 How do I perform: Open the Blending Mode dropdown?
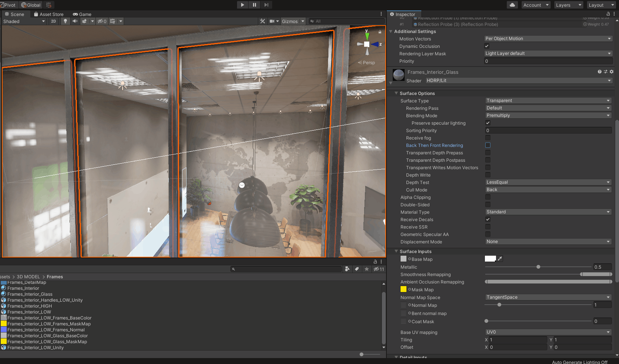(548, 115)
